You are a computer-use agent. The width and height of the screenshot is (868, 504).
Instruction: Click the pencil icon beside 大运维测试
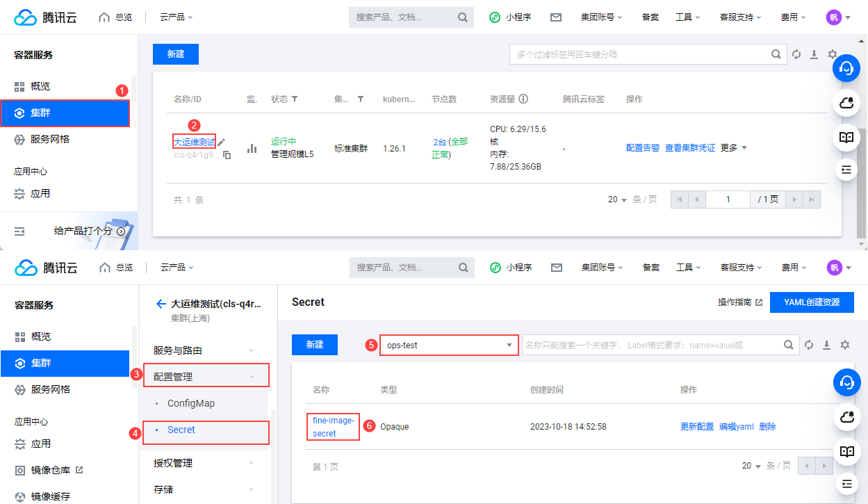click(x=222, y=143)
